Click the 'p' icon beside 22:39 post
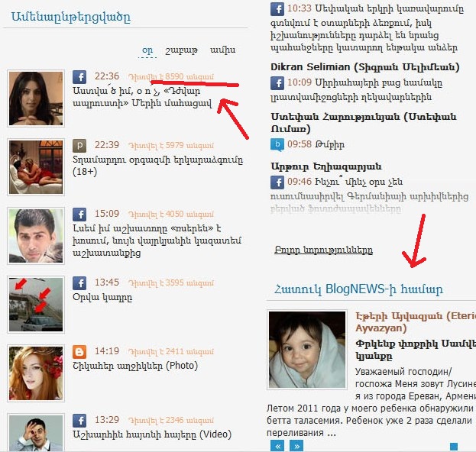This screenshot has height=452, width=476. pos(79,146)
